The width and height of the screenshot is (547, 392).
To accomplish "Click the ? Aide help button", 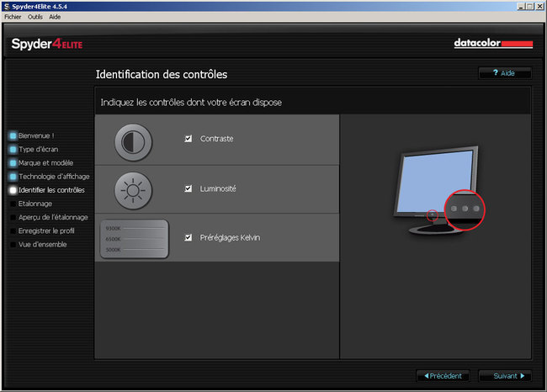I will pos(505,73).
